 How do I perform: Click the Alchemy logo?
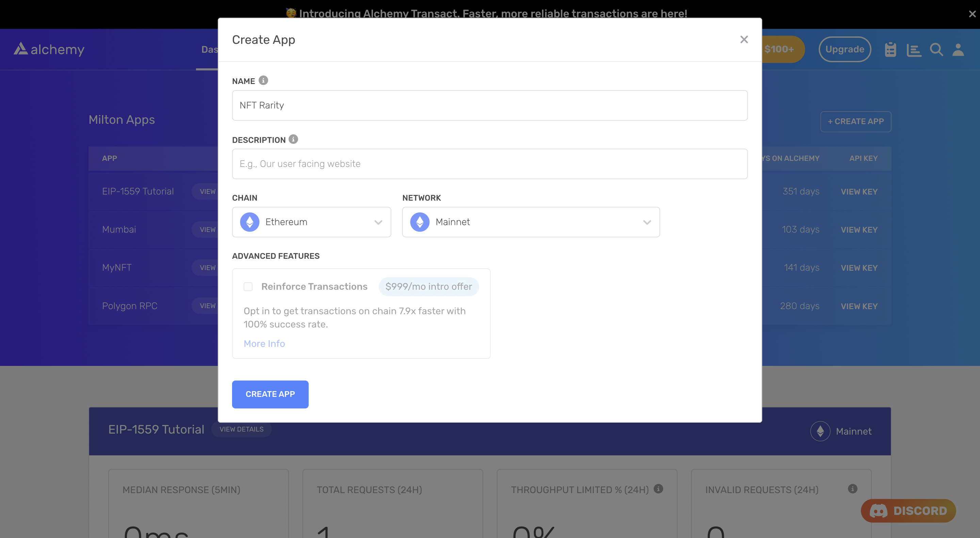pyautogui.click(x=49, y=49)
